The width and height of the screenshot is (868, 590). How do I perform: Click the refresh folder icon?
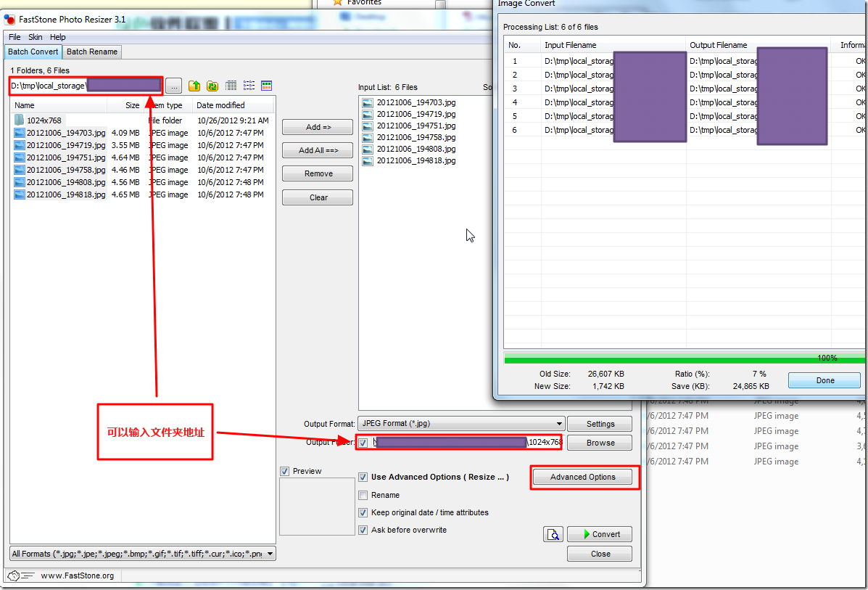pyautogui.click(x=212, y=86)
